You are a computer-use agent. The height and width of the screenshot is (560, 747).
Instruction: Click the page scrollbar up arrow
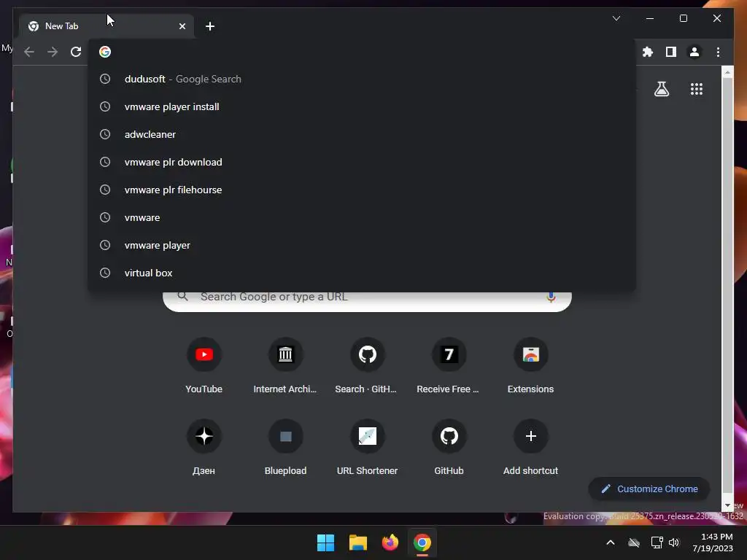[727, 72]
